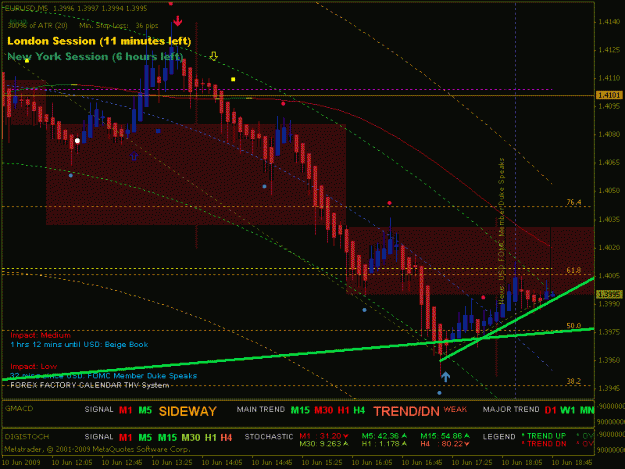
Task: Click the Impact: Low news label
Action: coord(33,367)
